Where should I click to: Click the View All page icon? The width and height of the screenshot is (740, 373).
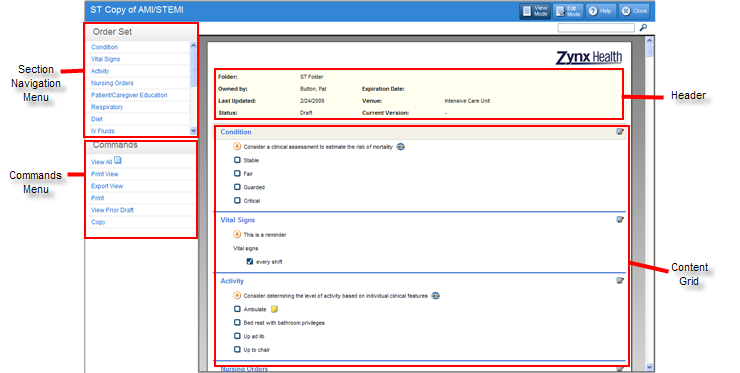coord(118,161)
